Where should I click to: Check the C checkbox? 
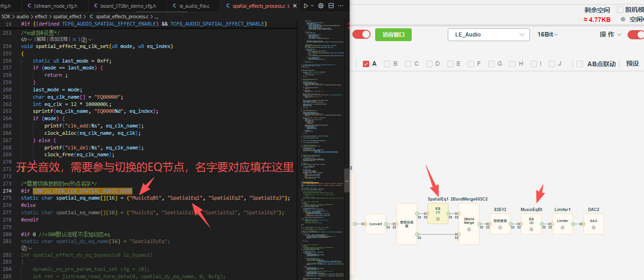[408, 64]
